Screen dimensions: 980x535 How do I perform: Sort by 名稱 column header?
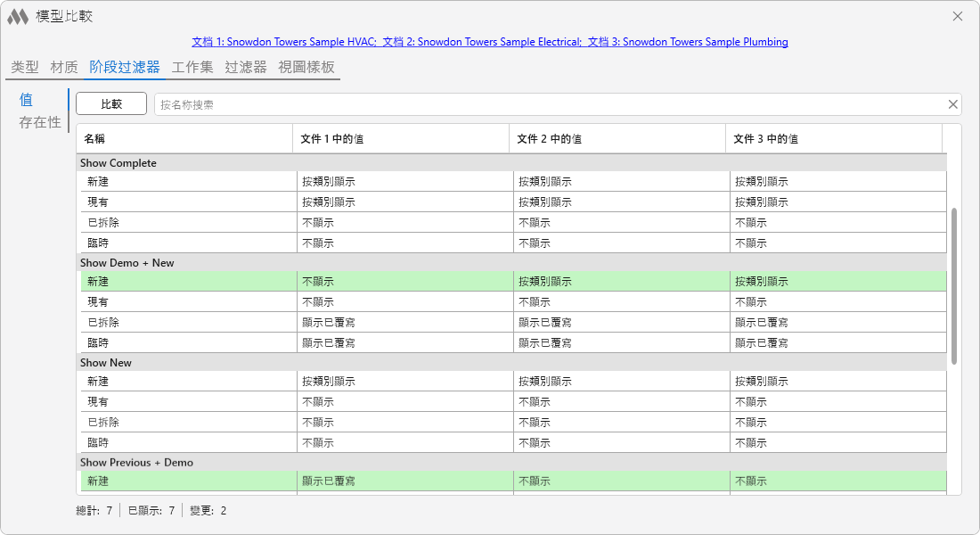184,139
